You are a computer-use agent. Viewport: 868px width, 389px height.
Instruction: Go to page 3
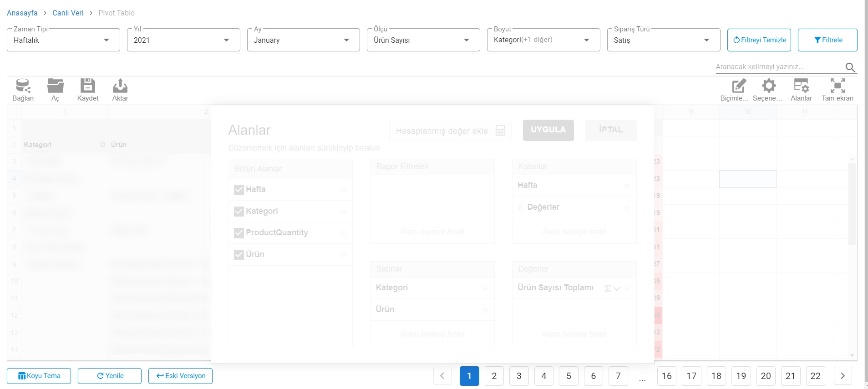click(x=519, y=376)
